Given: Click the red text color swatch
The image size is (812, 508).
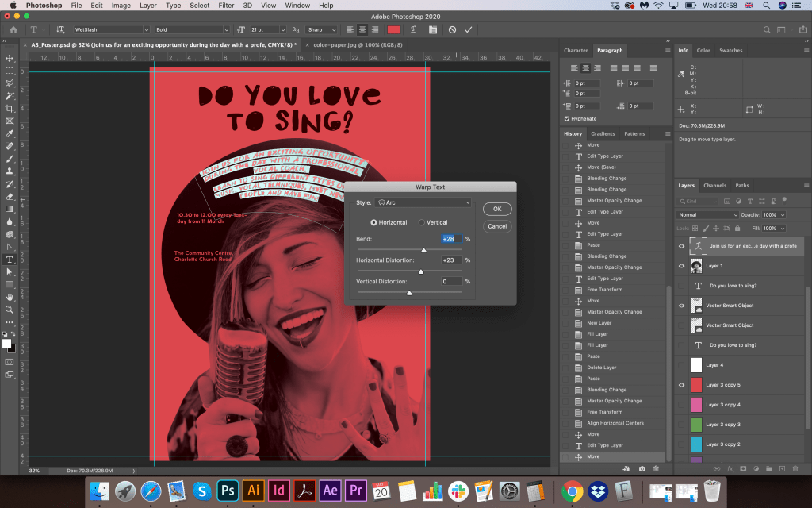Looking at the screenshot, I should point(394,29).
